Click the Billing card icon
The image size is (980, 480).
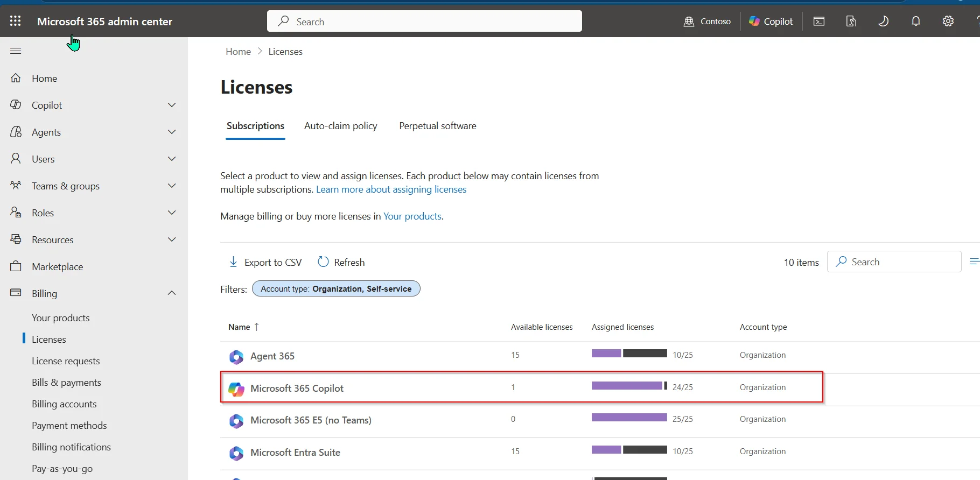[x=16, y=293]
